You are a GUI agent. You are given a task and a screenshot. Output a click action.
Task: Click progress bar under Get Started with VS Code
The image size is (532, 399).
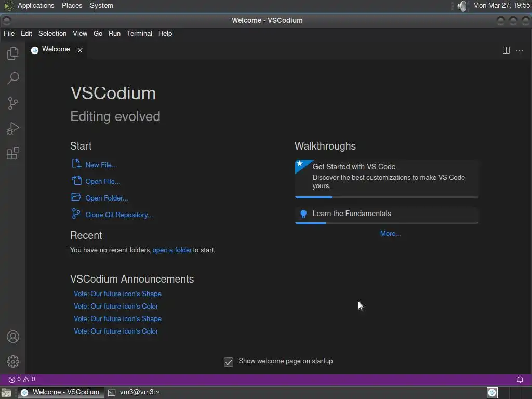[387, 197]
